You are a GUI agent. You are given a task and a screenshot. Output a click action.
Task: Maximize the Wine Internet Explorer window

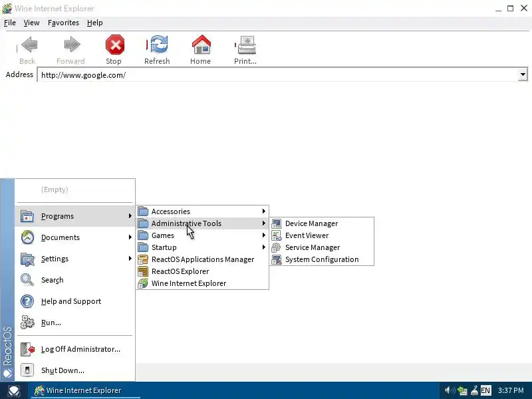click(510, 8)
